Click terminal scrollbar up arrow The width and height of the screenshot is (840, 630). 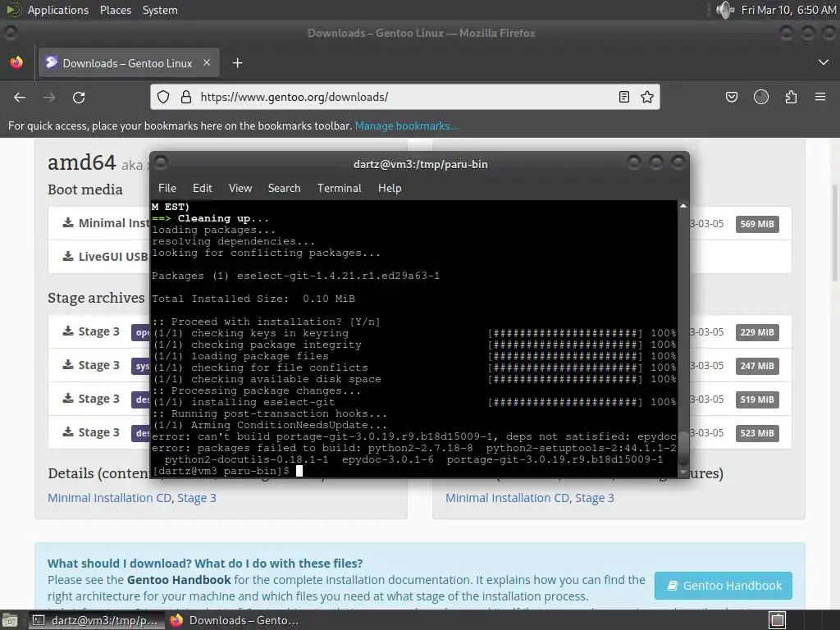tap(683, 206)
